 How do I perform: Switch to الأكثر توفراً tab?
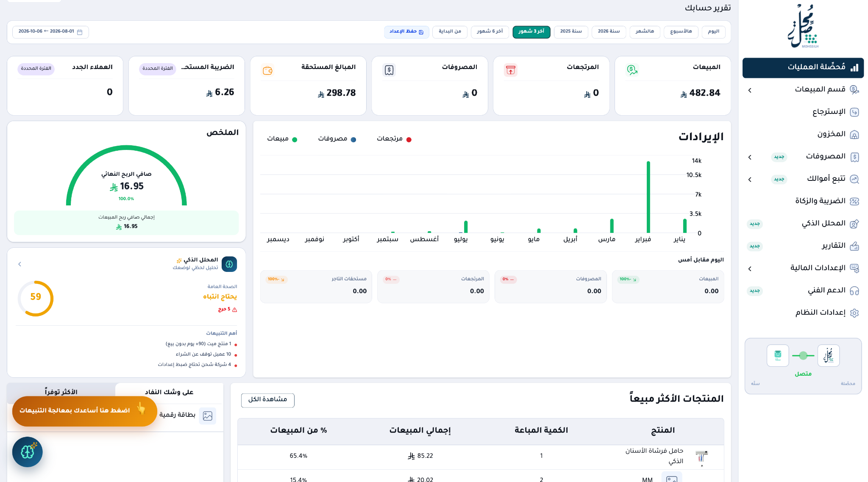(61, 392)
